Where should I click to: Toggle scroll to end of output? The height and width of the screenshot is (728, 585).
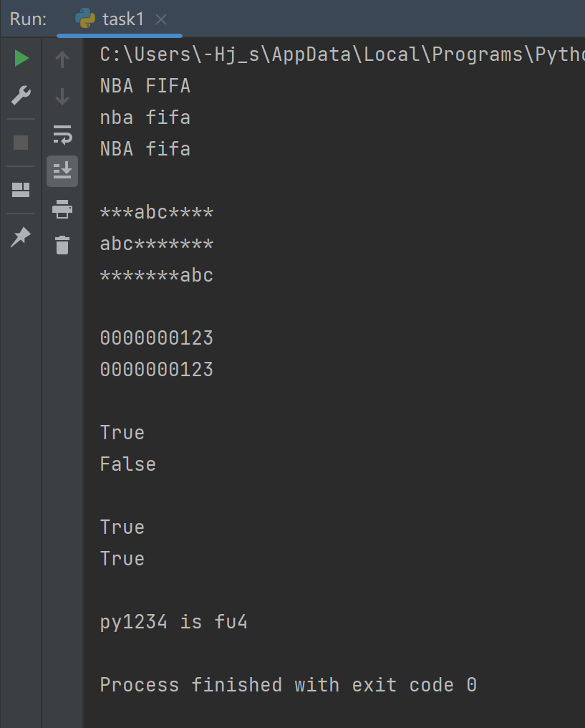(x=62, y=171)
